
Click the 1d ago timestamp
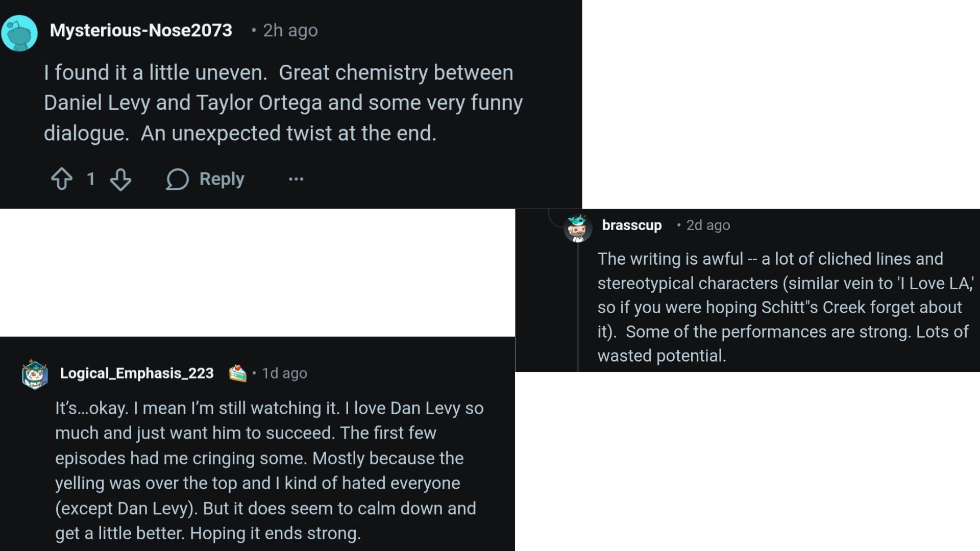[284, 373]
